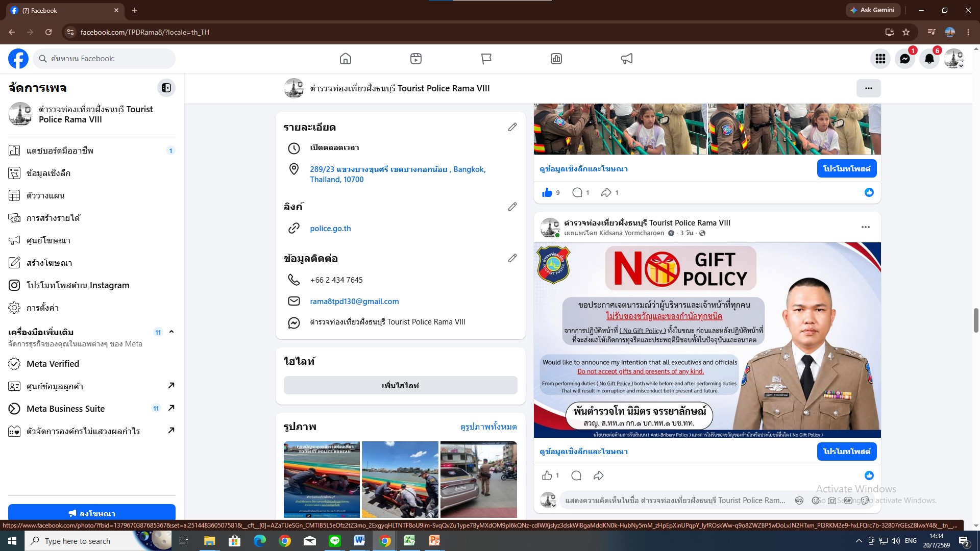Edit the ข้อมูลติดต่อ contact info section

tap(512, 258)
